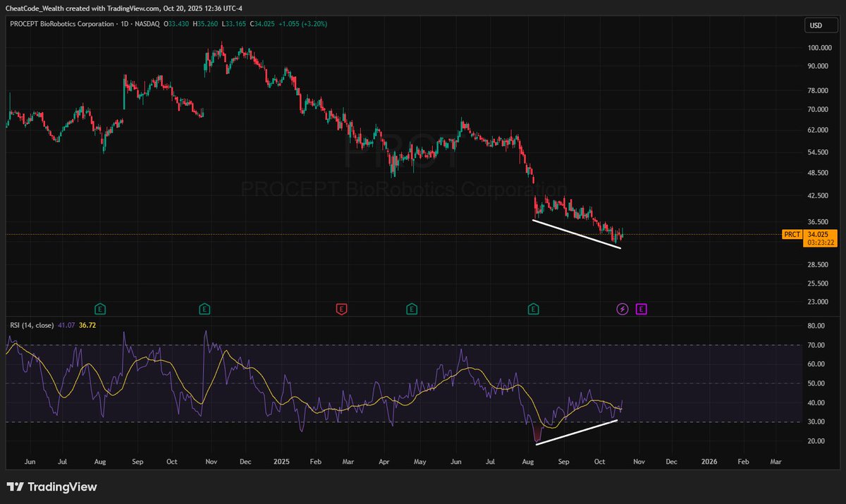
Task: Click the green earnings marker near August 2025
Action: tap(534, 308)
